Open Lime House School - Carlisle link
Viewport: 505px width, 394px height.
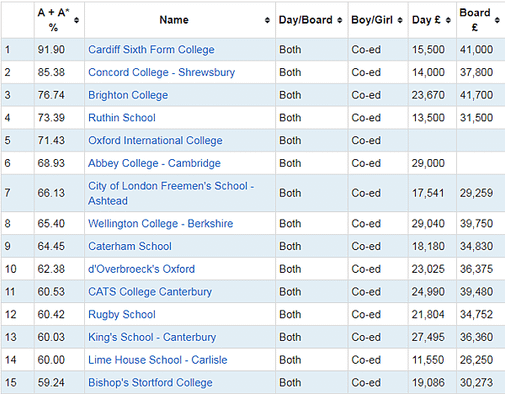point(157,360)
